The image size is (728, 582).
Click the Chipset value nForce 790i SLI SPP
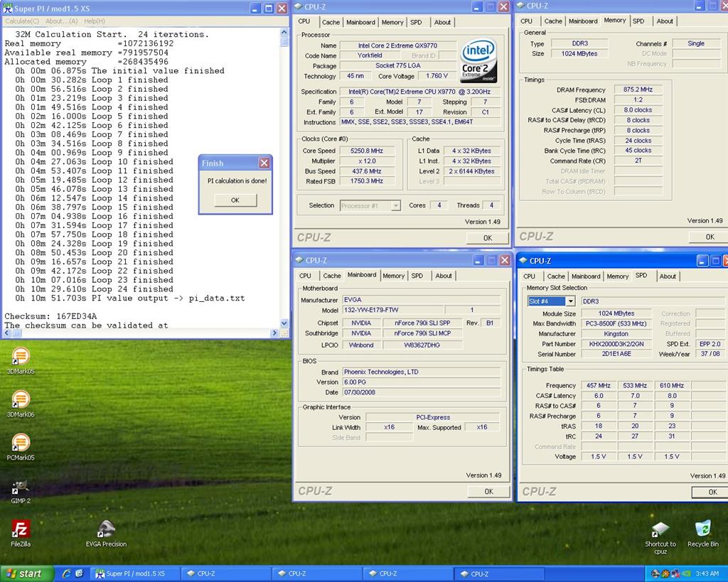[x=422, y=323]
